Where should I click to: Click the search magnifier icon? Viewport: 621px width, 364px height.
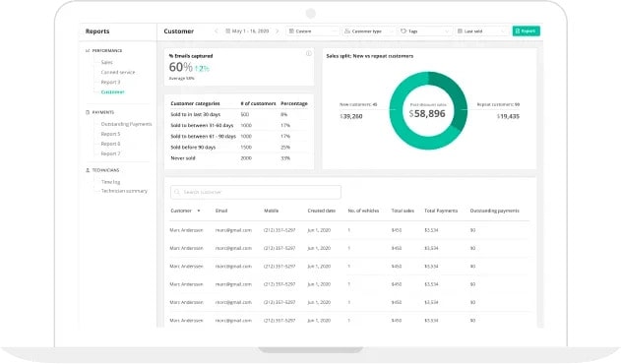coord(177,192)
